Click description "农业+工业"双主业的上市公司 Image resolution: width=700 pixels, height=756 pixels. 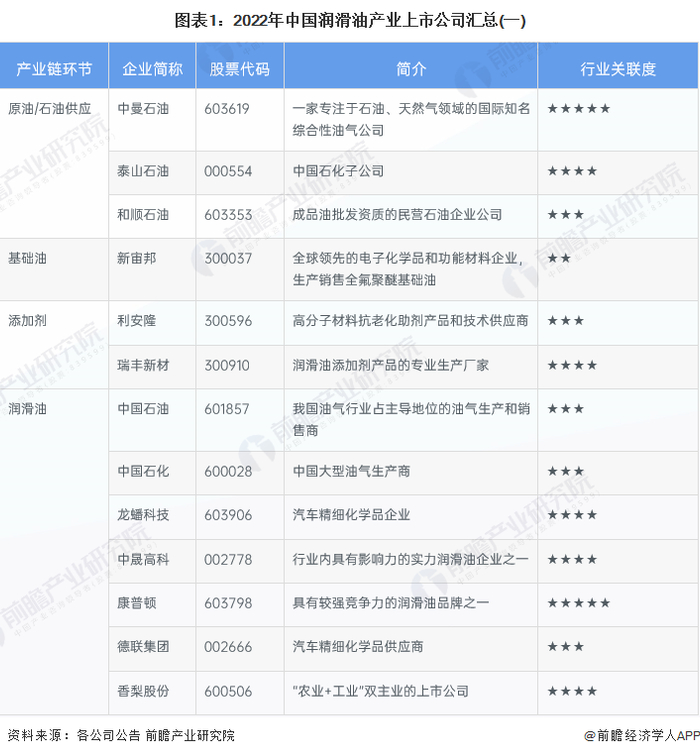pos(380,691)
